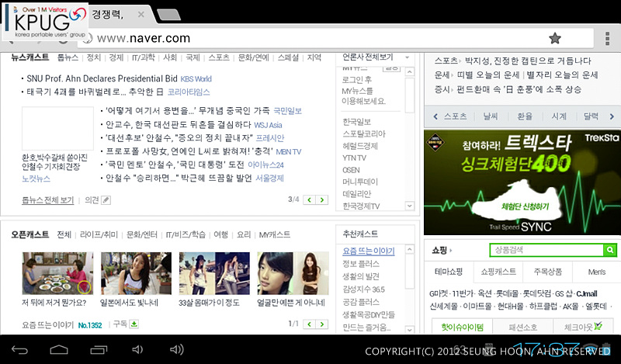Image resolution: width=621 pixels, height=364 pixels.
Task: Tap Android back navigation button
Action: 19,350
